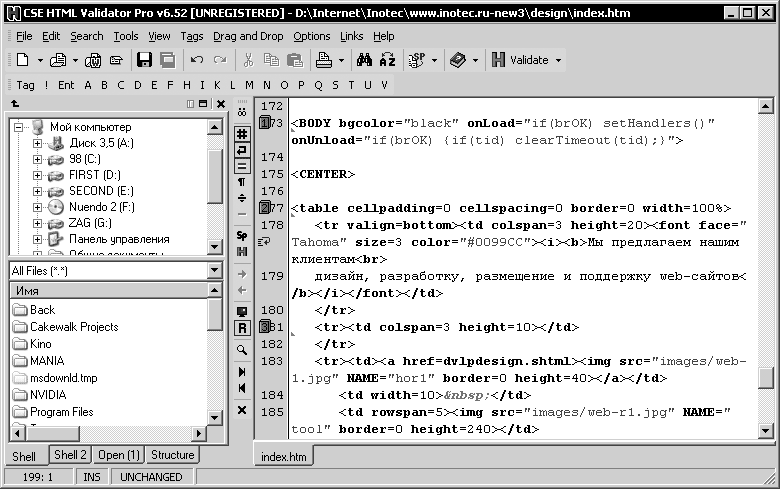Click the Open file toolbar icon
Viewport: 780px width, 489px height.
(58, 60)
